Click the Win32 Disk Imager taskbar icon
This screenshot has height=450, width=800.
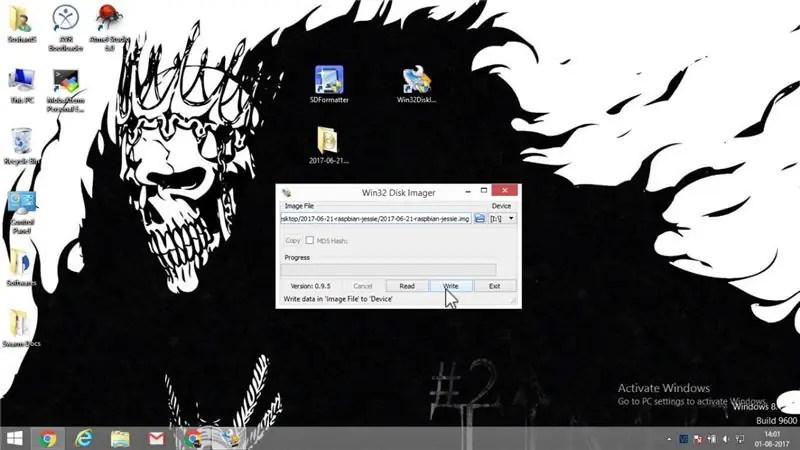pyautogui.click(x=229, y=438)
